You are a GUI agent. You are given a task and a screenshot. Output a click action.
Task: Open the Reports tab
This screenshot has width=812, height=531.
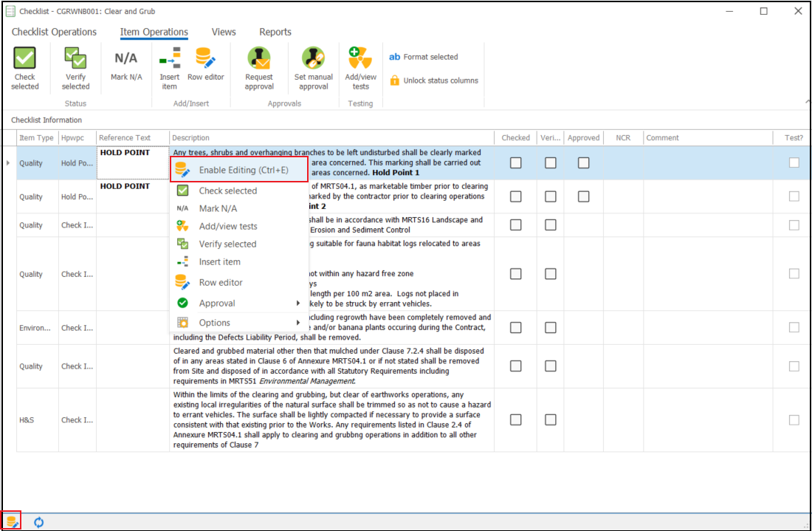click(275, 32)
